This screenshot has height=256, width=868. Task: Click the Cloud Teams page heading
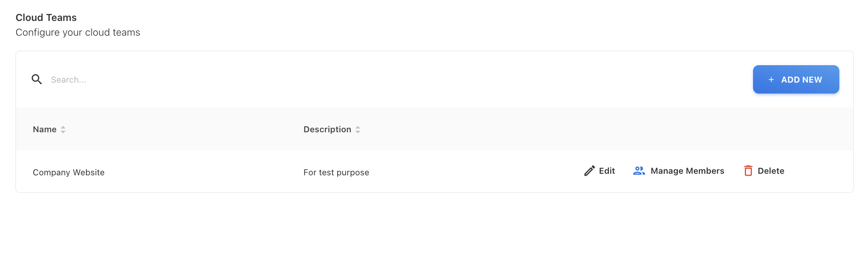46,18
